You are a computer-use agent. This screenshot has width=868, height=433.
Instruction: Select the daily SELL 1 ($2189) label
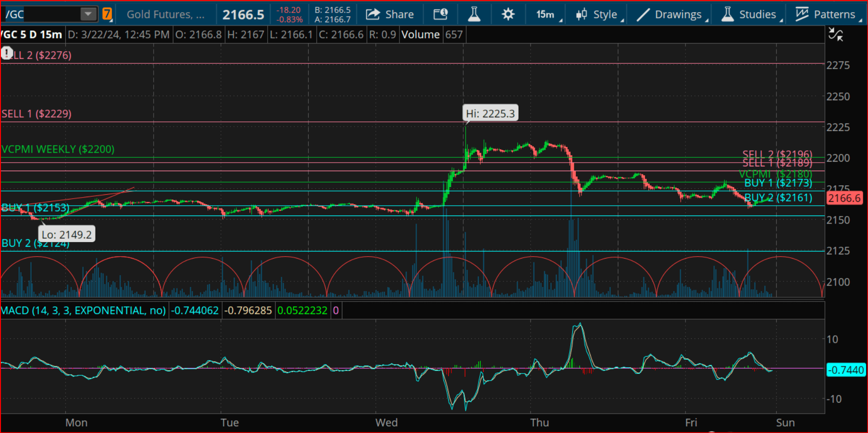click(x=777, y=163)
